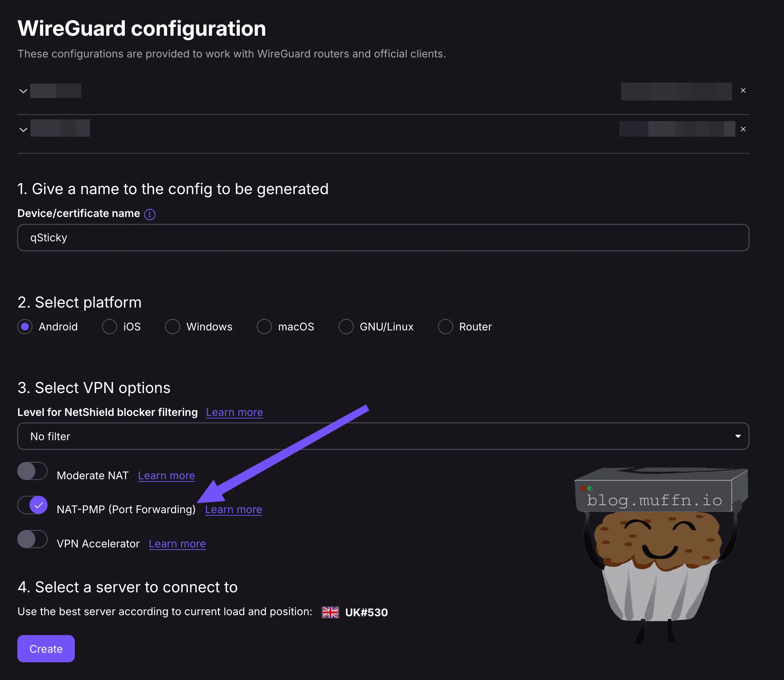784x680 pixels.
Task: Select the Windows platform option
Action: (x=172, y=327)
